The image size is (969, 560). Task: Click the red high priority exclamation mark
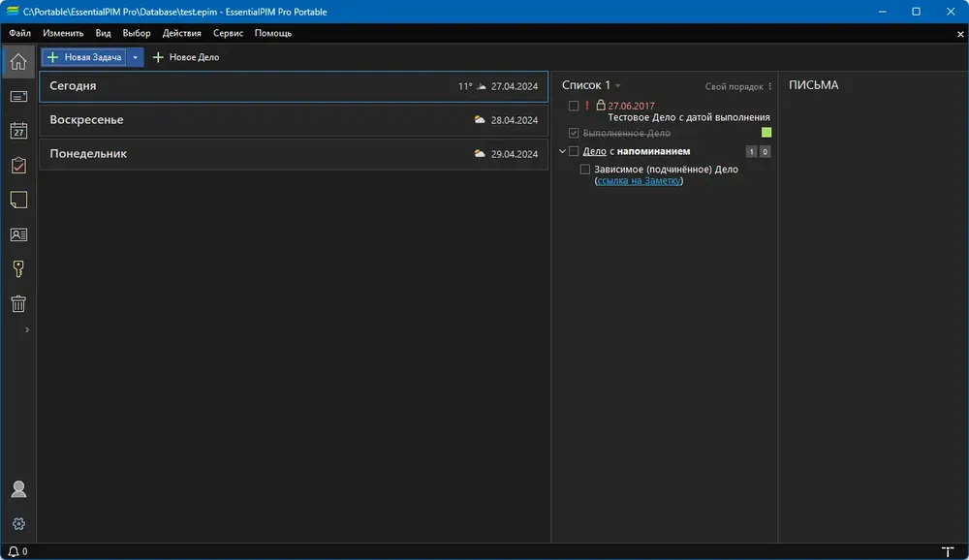coord(587,106)
